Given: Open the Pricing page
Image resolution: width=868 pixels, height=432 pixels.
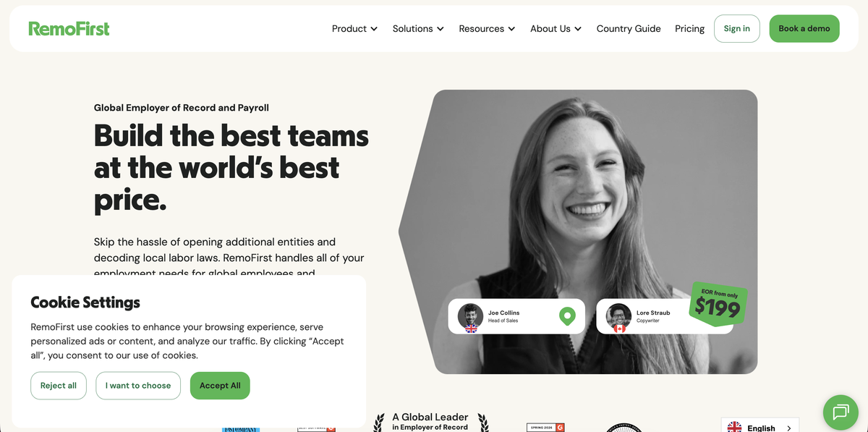Looking at the screenshot, I should pyautogui.click(x=689, y=29).
